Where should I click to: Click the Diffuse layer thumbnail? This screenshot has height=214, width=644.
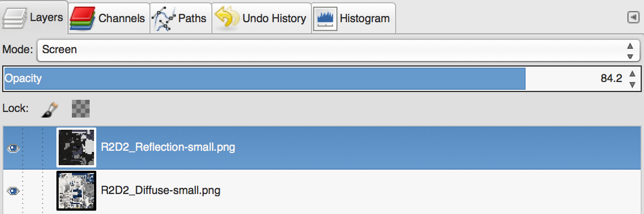[x=76, y=191]
